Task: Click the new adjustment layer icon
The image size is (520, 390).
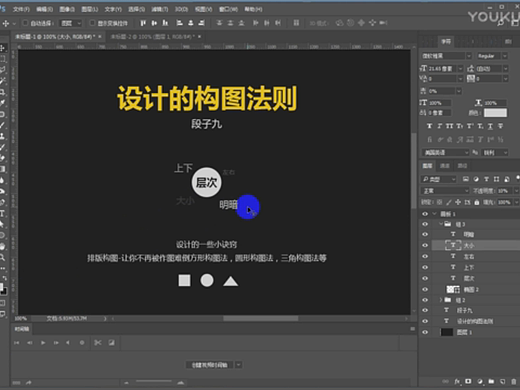Action: tap(480, 381)
